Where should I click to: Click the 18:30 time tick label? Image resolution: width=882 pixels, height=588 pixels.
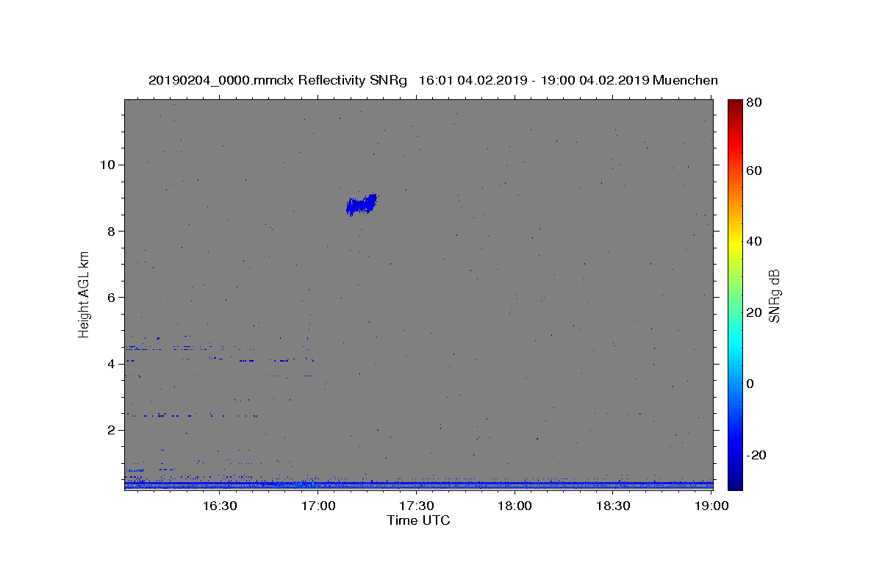point(613,506)
